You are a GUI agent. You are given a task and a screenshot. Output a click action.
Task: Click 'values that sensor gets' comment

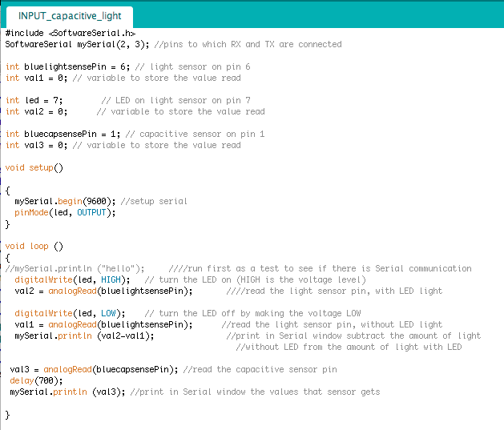[x=256, y=392]
